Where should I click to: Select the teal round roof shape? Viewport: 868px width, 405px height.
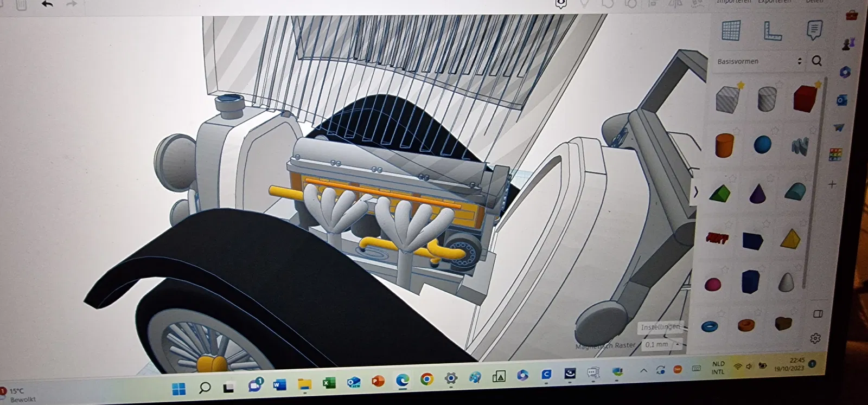[x=795, y=191]
